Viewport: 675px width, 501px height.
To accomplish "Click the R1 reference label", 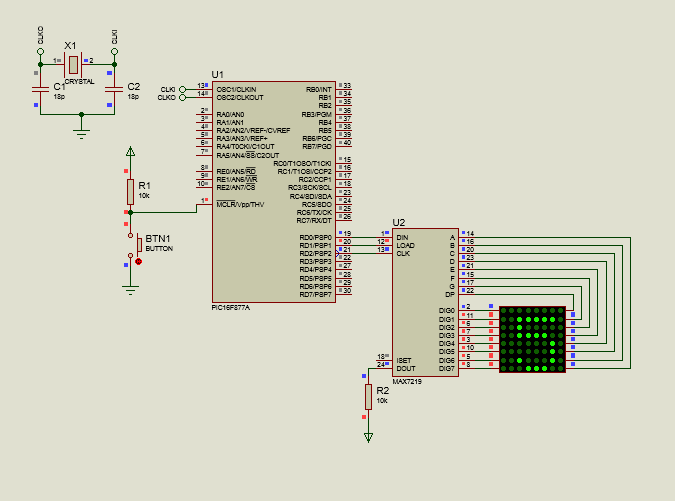I will coord(144,186).
